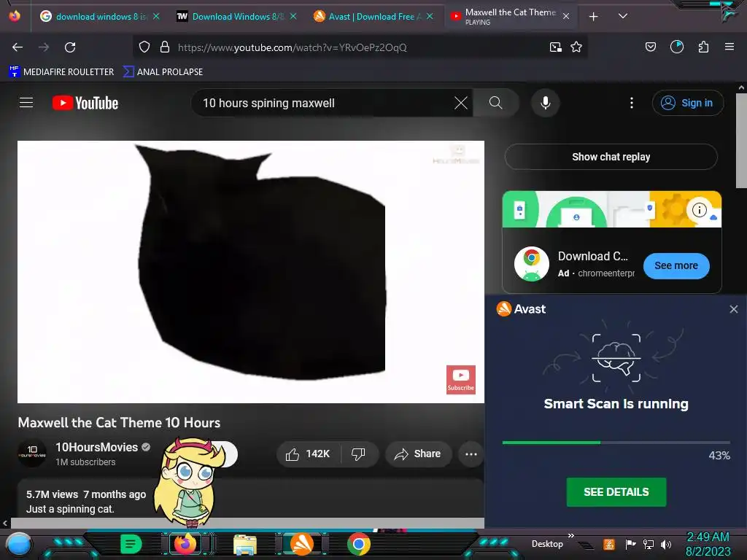This screenshot has height=560, width=747.
Task: Click the horizontal scrollbar at page bottom
Action: [247, 523]
